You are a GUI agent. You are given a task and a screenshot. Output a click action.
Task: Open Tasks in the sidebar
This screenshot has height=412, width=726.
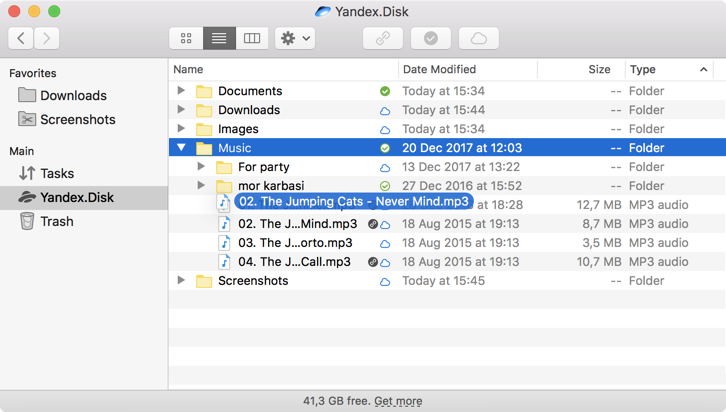pos(56,173)
